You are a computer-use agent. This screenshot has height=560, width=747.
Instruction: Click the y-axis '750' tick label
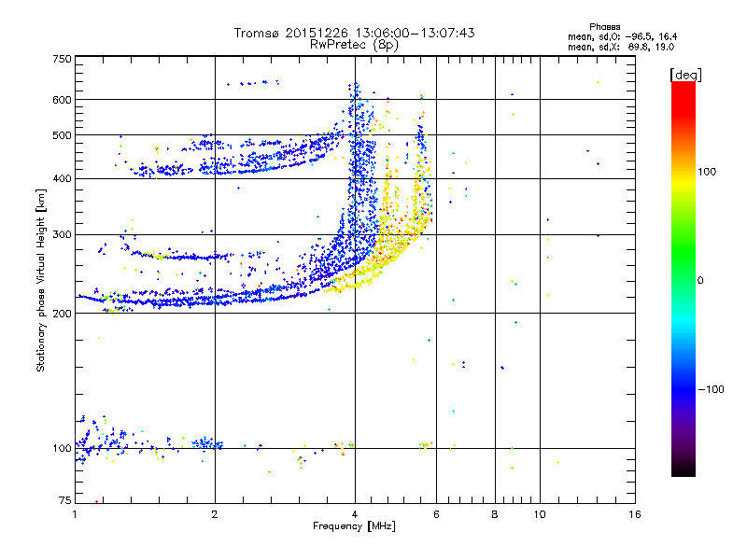[x=62, y=59]
